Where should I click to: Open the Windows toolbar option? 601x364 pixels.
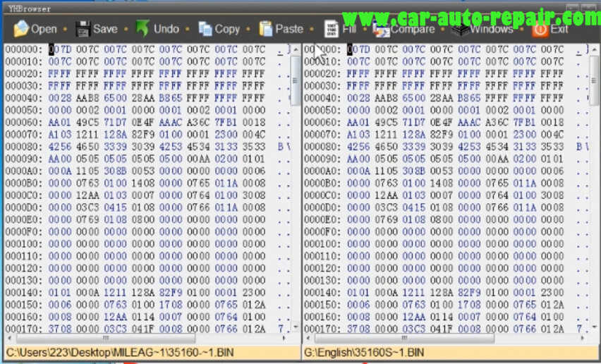(483, 29)
